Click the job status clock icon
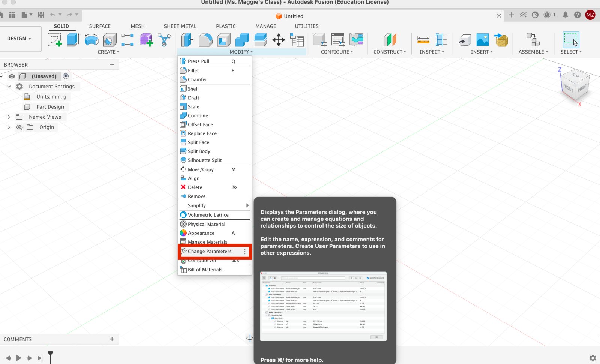This screenshot has width=600, height=364. 547,15
